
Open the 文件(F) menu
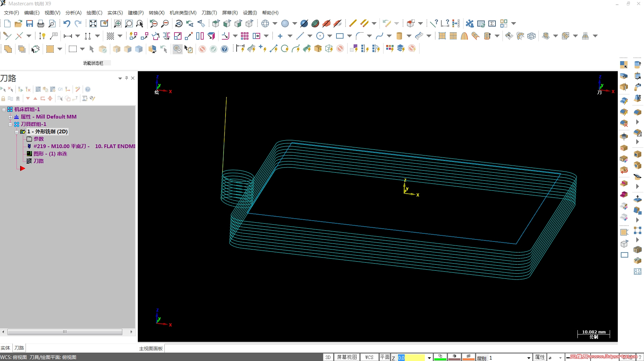[12, 13]
